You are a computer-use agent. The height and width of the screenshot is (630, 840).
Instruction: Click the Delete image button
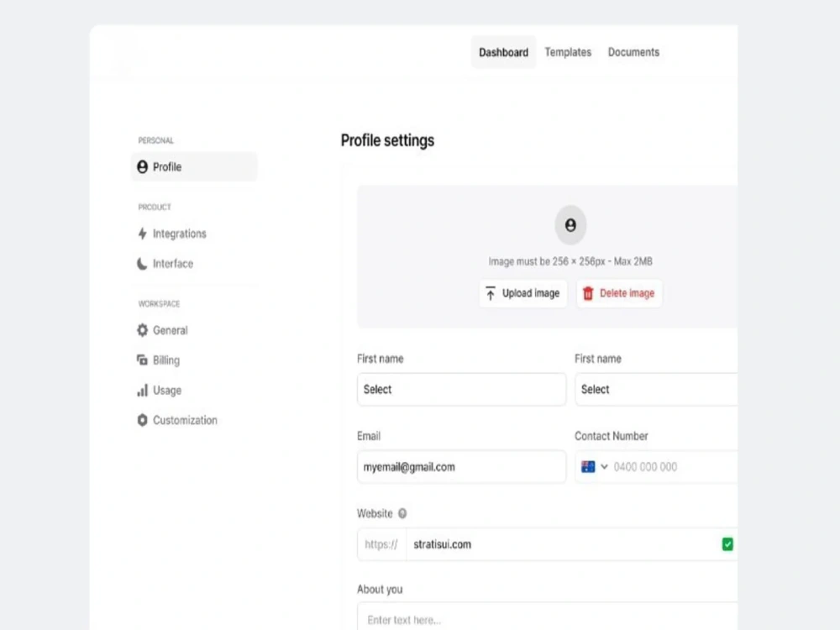click(x=619, y=293)
